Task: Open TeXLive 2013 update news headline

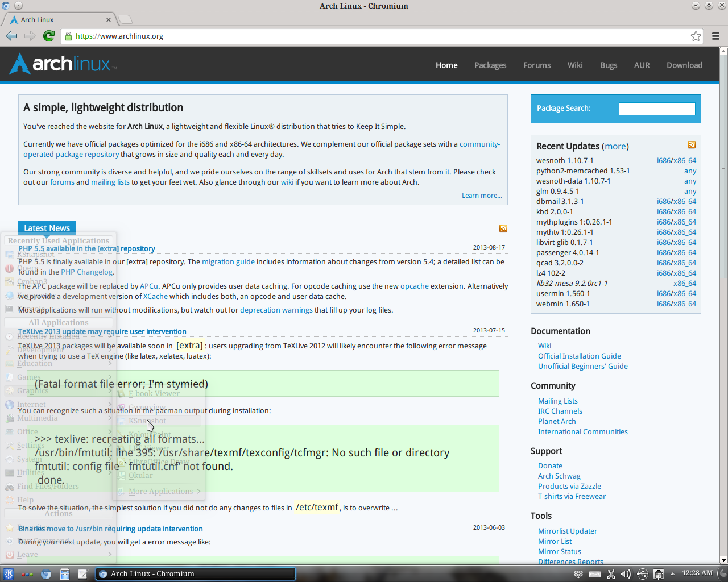Action: click(x=102, y=331)
